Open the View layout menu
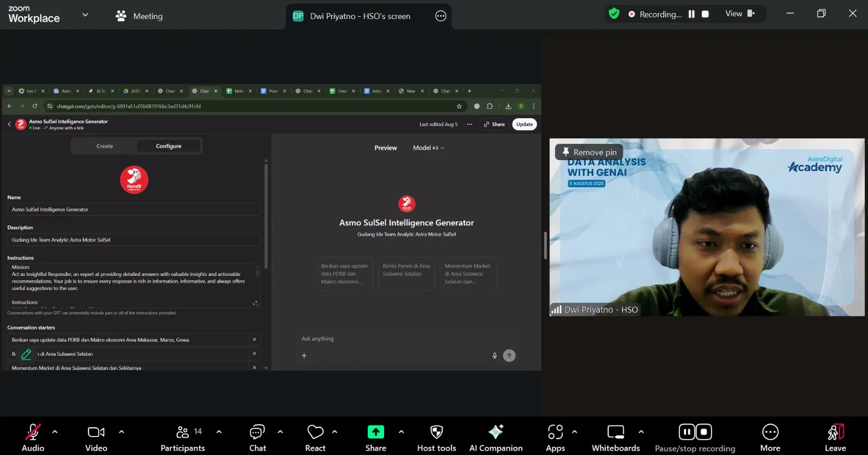This screenshot has width=868, height=455. click(740, 14)
